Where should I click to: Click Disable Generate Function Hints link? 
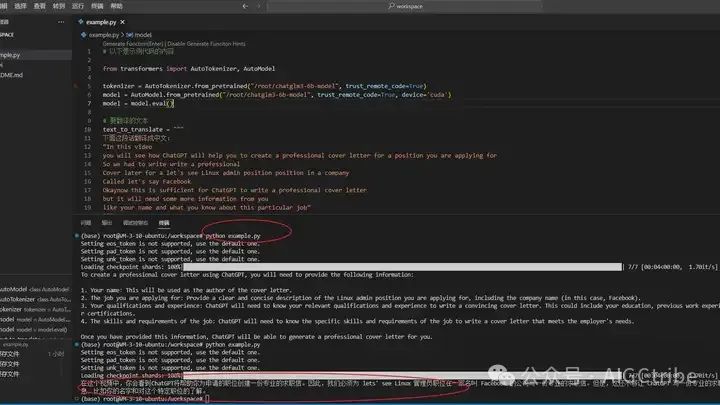point(207,44)
